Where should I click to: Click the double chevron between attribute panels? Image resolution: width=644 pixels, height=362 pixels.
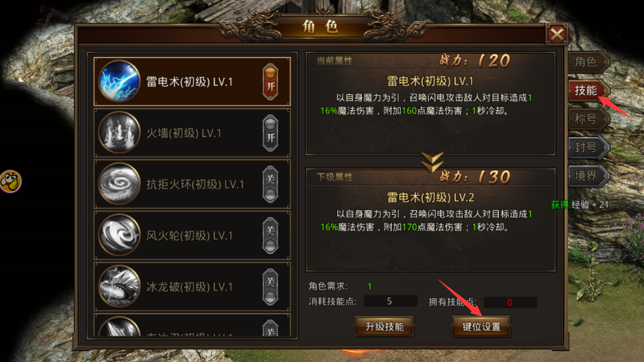(x=432, y=162)
